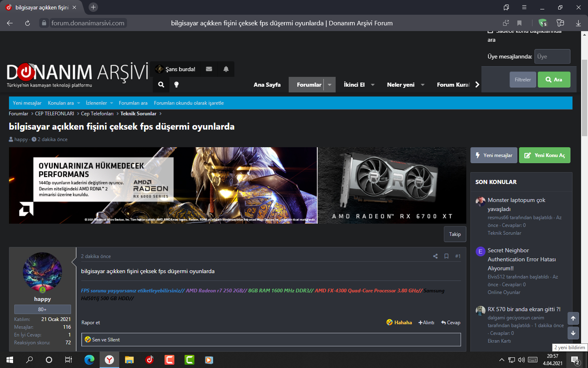588x368 pixels.
Task: Click Rapor et under the post
Action: coord(91,323)
